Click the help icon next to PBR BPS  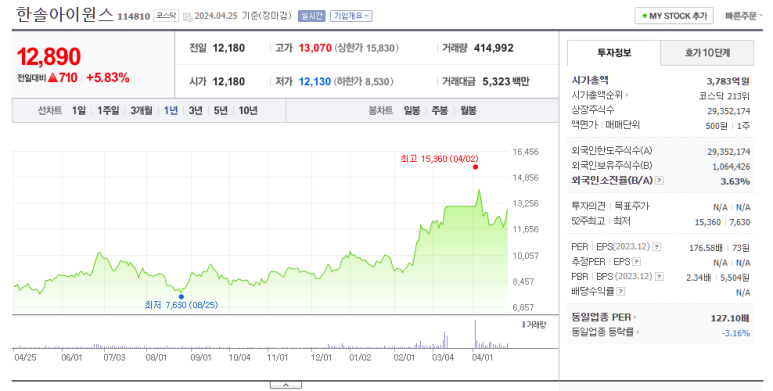click(x=659, y=277)
